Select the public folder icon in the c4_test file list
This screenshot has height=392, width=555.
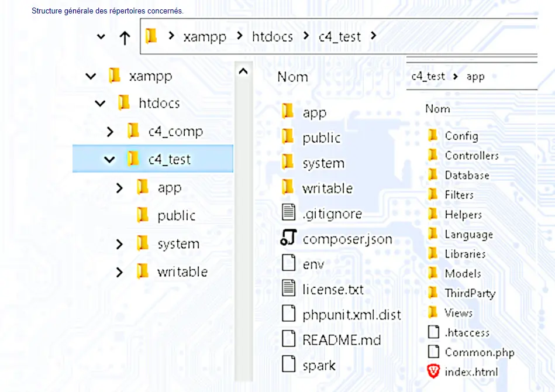[288, 136]
